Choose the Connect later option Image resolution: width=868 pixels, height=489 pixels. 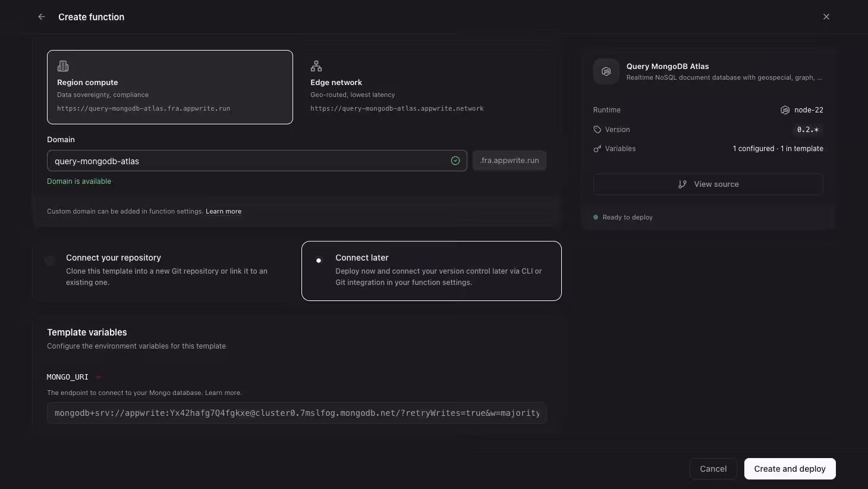pos(432,271)
